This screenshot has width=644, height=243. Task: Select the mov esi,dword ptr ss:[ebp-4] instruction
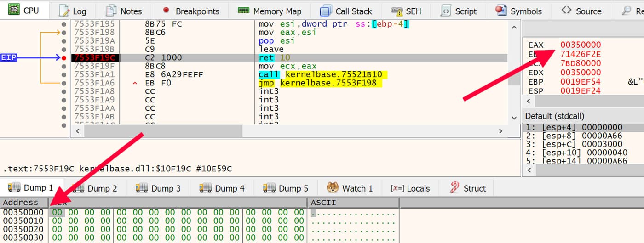click(334, 24)
